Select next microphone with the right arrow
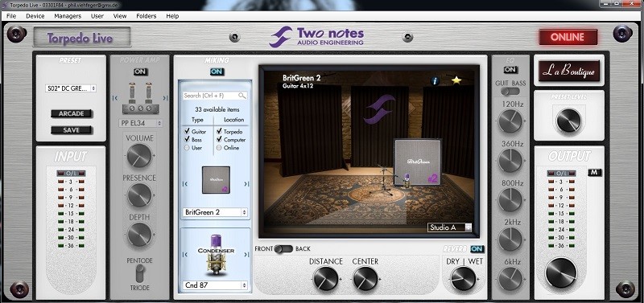The height and width of the screenshot is (303, 644). 246,255
